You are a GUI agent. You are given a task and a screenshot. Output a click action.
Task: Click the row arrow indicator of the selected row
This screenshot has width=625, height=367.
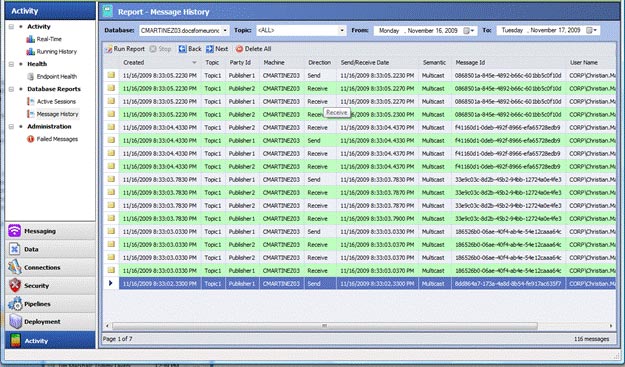(111, 283)
